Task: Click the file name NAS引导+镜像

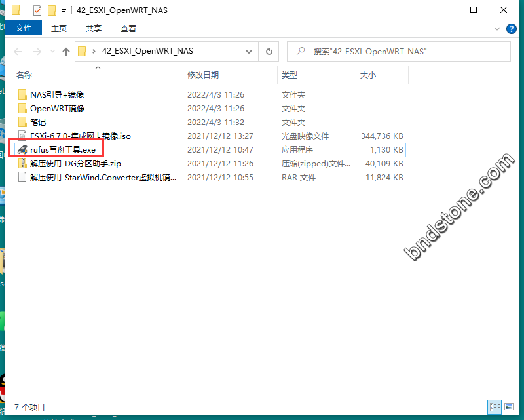Action: pyautogui.click(x=57, y=94)
